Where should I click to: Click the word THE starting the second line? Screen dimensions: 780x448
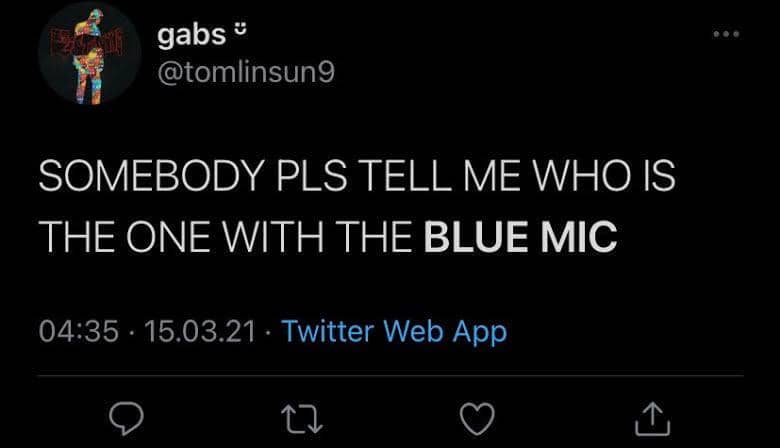(74, 238)
